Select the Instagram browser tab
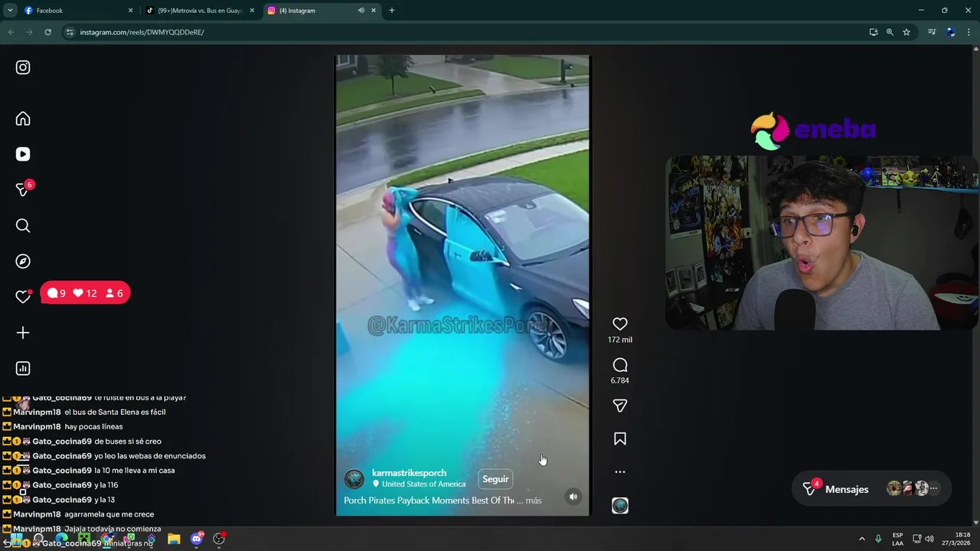The height and width of the screenshot is (551, 980). tap(322, 11)
